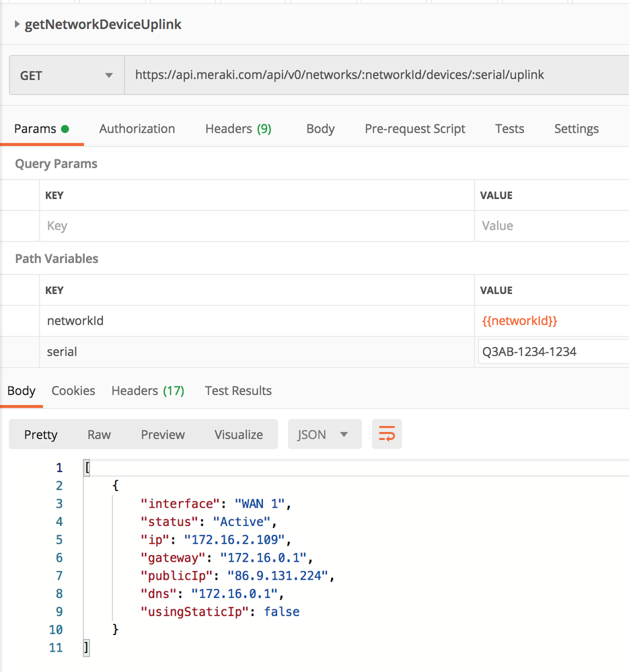Select the request Body tab

320,129
